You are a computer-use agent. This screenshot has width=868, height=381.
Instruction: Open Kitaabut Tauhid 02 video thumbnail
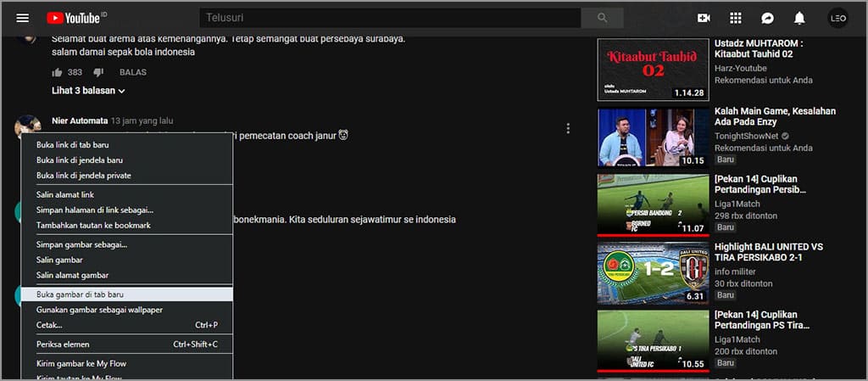(653, 70)
